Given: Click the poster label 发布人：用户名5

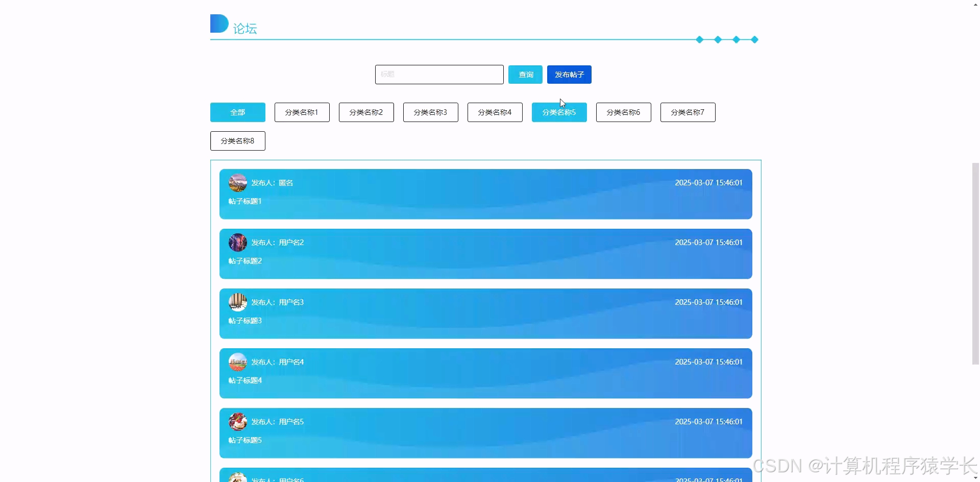Looking at the screenshot, I should (278, 422).
